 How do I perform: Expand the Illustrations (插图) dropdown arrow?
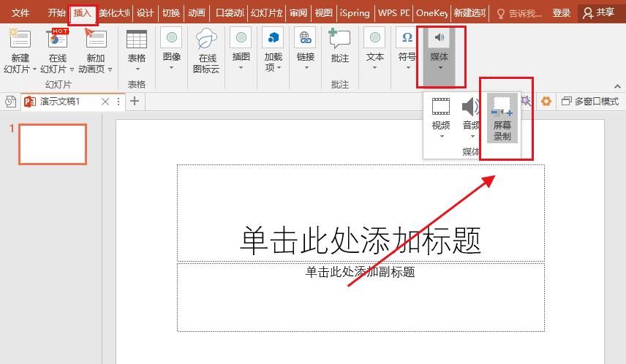[241, 68]
